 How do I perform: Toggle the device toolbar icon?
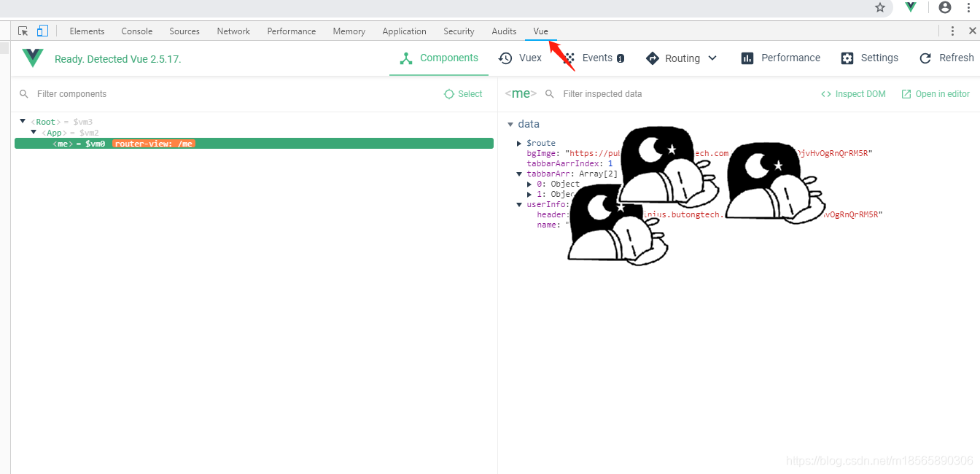pos(42,31)
